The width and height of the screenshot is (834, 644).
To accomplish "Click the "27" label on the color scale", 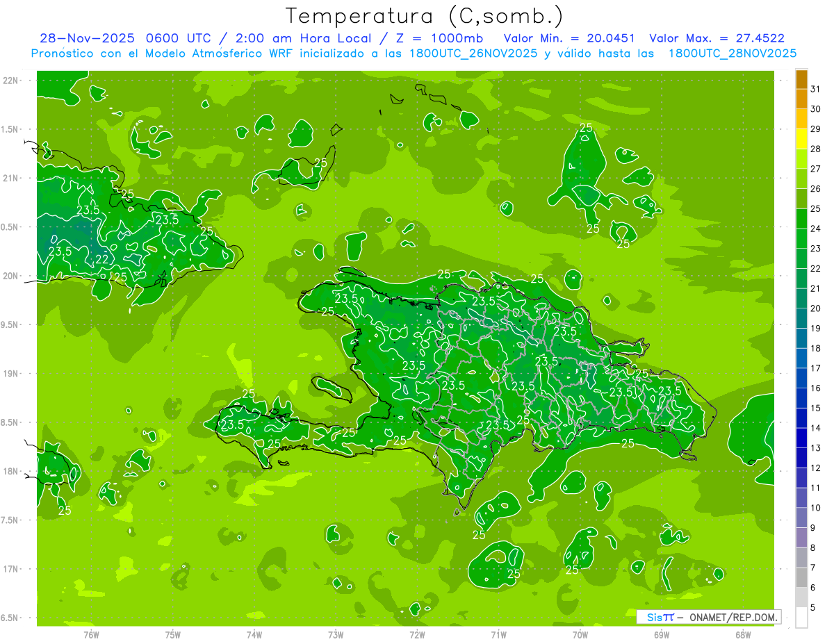I will click(x=815, y=169).
